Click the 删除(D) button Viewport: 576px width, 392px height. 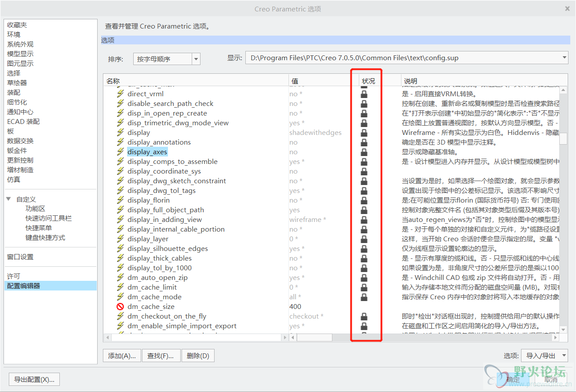pos(198,356)
